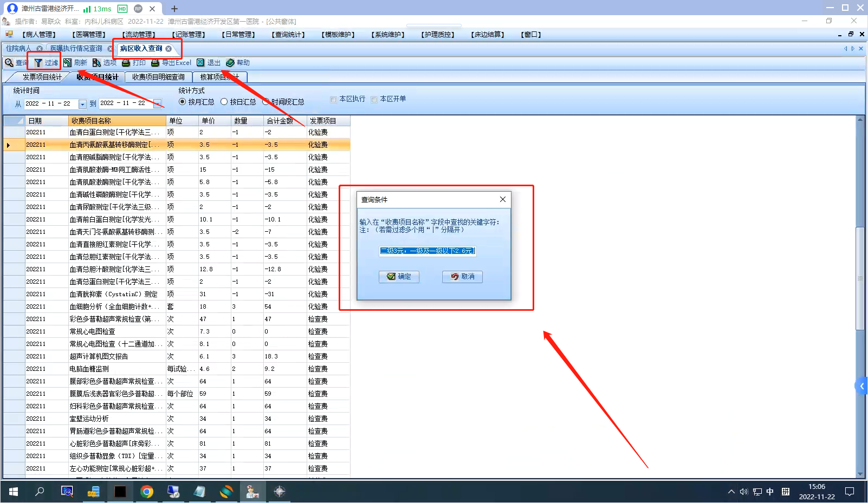
Task: Click the 13ms network latency indicator
Action: (98, 9)
